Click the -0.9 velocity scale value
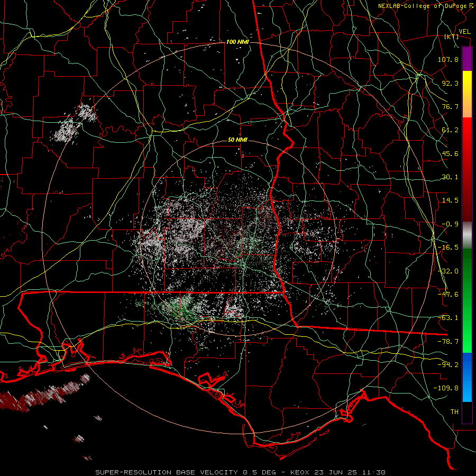476x476 pixels. tap(450, 224)
